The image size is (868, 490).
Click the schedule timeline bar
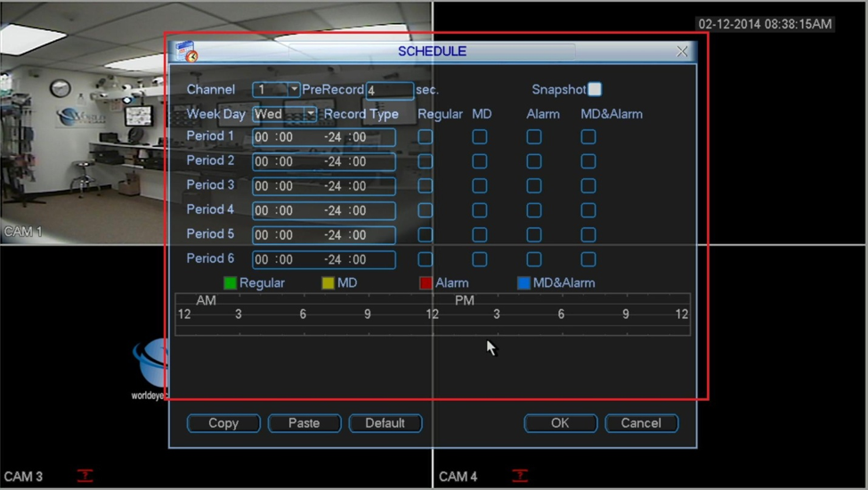point(433,314)
